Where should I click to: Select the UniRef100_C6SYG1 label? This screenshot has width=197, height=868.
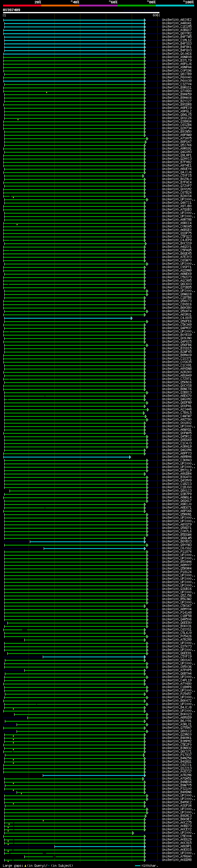click(x=176, y=630)
